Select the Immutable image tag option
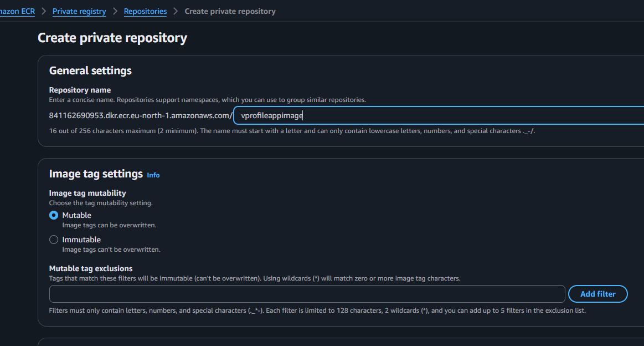Screen dimensions: 644x346 tap(54, 240)
